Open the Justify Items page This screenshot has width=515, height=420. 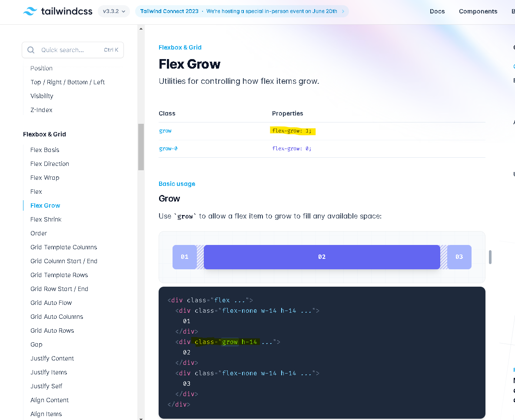tap(49, 372)
